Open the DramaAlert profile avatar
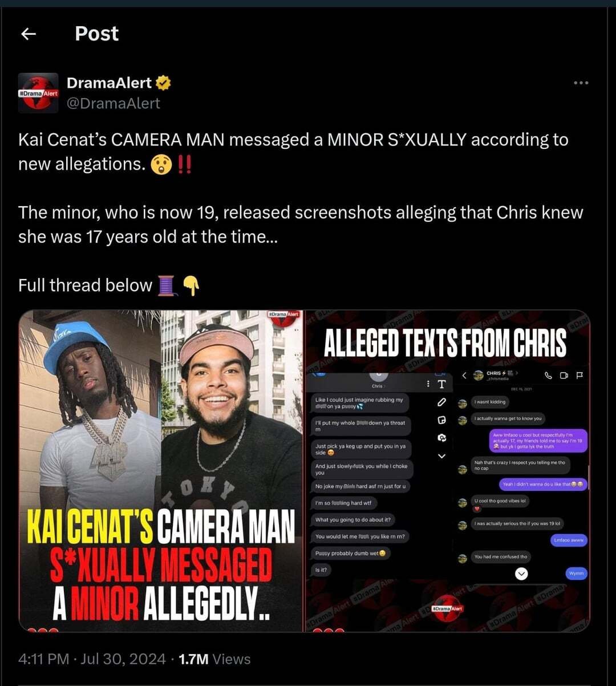616x686 pixels. point(38,93)
